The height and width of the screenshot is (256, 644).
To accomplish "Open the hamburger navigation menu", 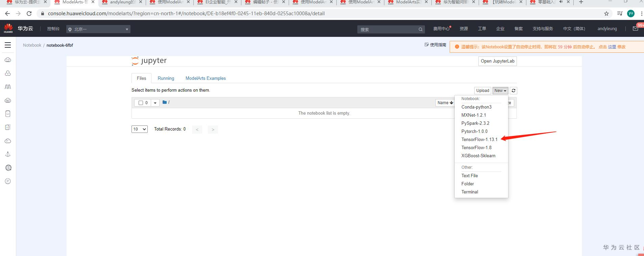I will click(8, 45).
